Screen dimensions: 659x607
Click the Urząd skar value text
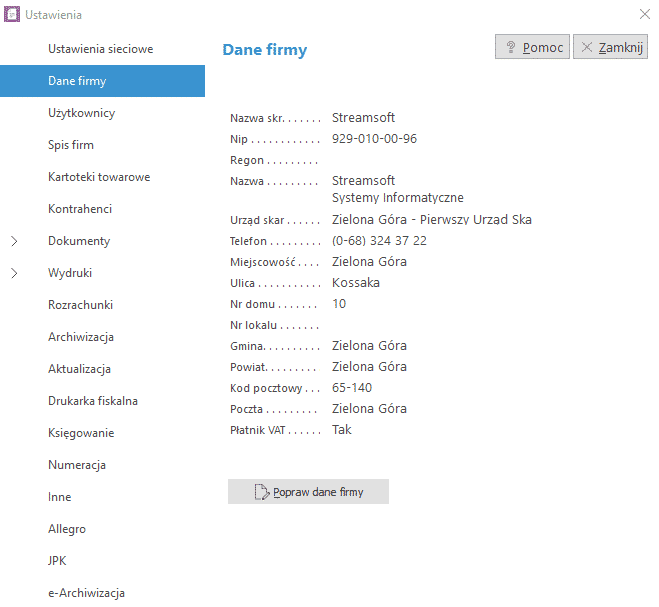[x=432, y=220]
